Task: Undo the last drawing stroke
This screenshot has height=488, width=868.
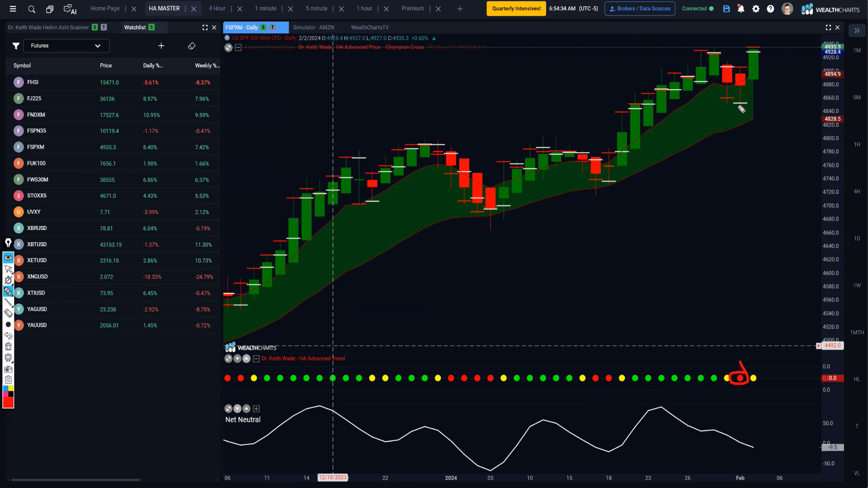Action: [8, 335]
